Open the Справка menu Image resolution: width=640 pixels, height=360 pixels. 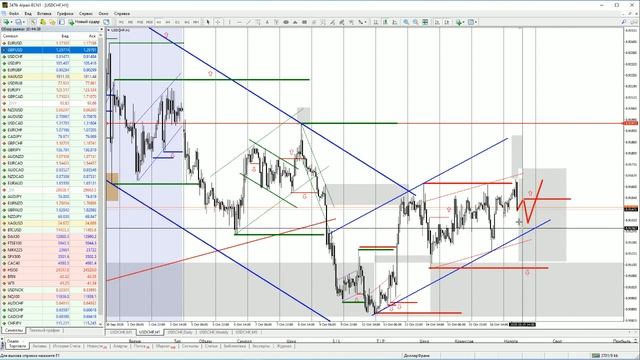click(122, 13)
